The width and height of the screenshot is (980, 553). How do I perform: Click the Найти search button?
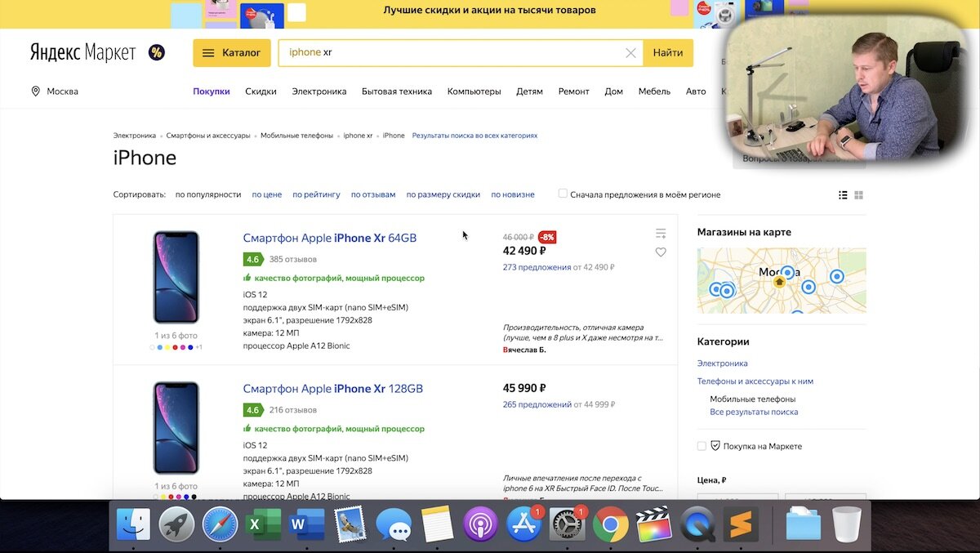[668, 53]
